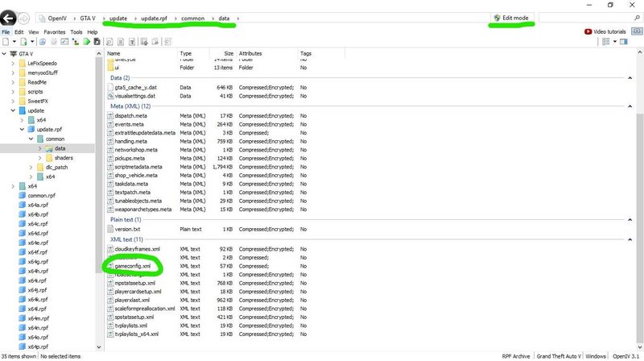Click the Video tutorials YouTube icon
Screen dimensions: 644x361
[588, 31]
